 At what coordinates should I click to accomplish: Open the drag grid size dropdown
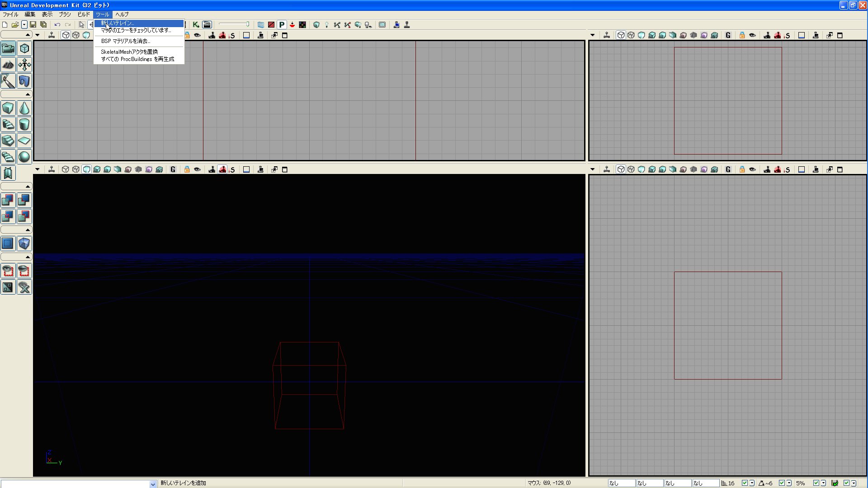point(752,483)
